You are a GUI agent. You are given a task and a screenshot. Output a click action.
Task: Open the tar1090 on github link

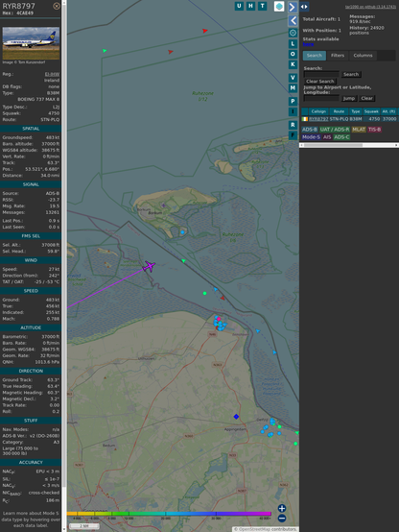pyautogui.click(x=370, y=7)
